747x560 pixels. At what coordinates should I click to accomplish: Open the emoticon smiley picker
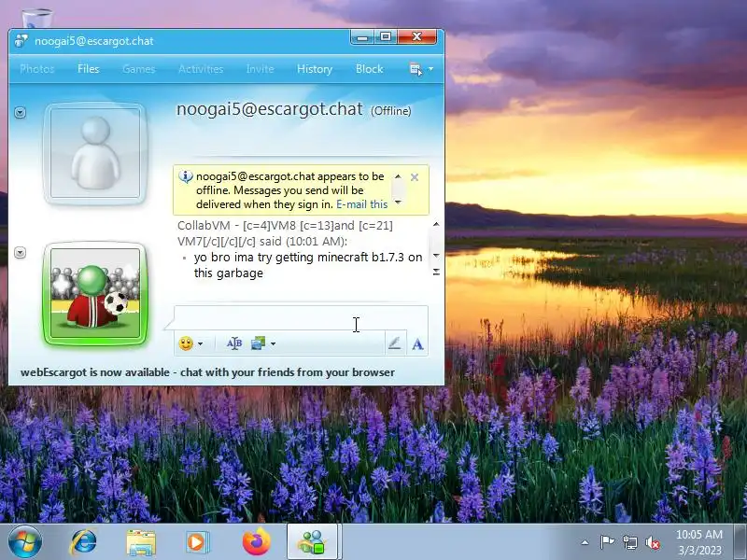click(x=186, y=343)
